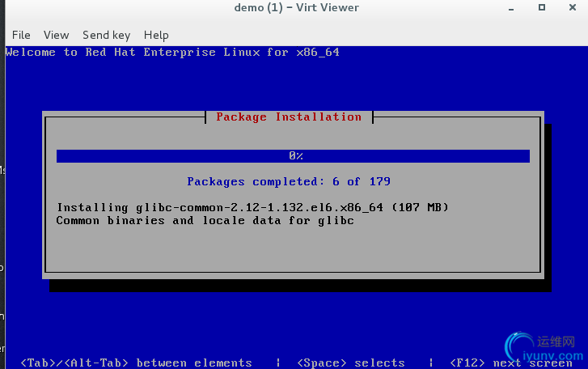Close the Virt Viewer window
This screenshot has width=588, height=369.
[x=573, y=7]
